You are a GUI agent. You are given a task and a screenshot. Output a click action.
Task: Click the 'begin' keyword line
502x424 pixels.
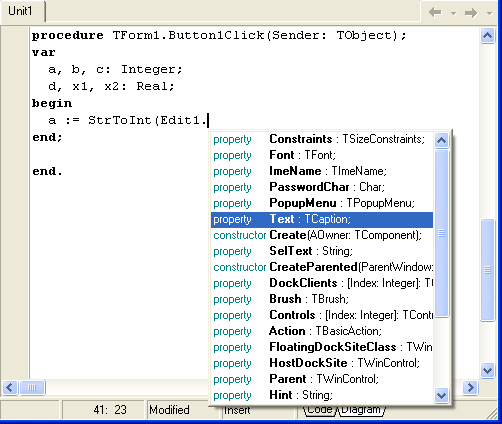pos(52,104)
